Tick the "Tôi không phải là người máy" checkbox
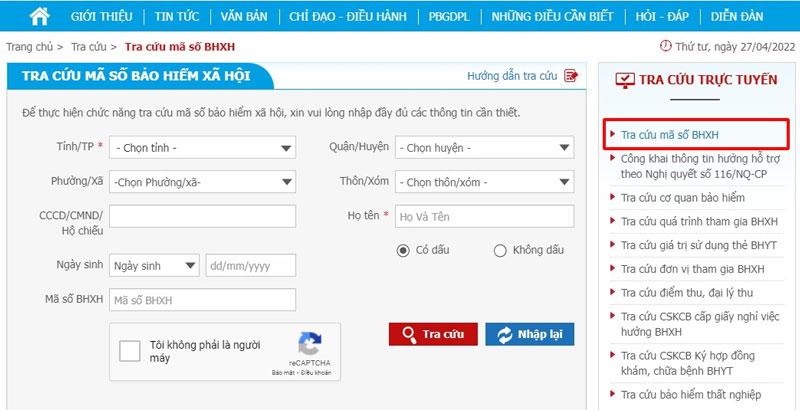Image resolution: width=800 pixels, height=410 pixels. click(x=130, y=351)
